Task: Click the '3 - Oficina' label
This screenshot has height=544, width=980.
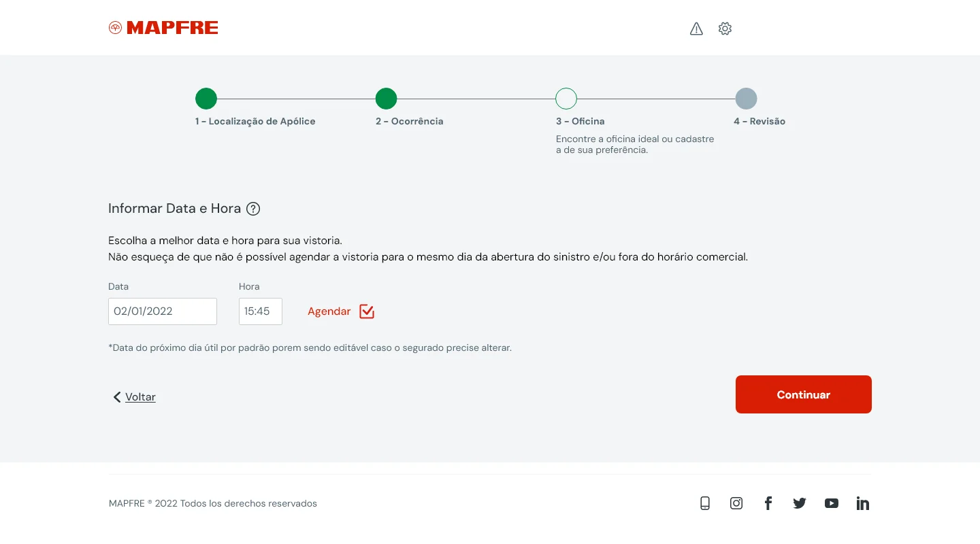Action: point(580,121)
